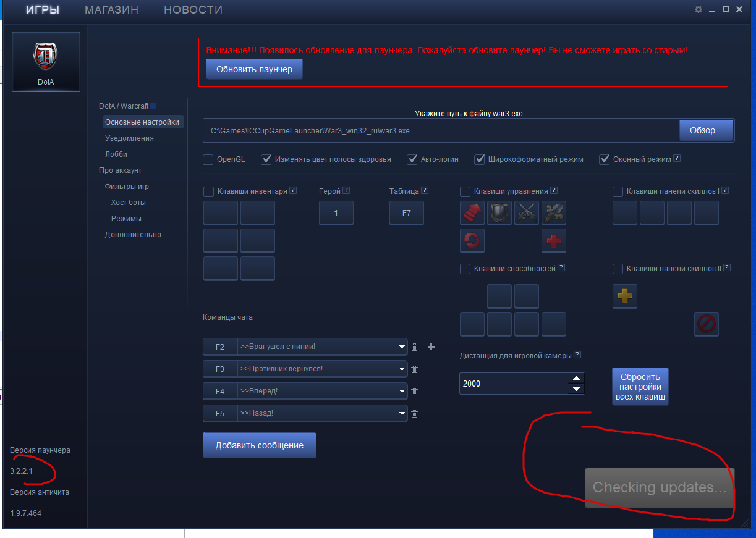Viewport: 756px width, 538px height.
Task: Open Хост боты section
Action: pyautogui.click(x=129, y=203)
